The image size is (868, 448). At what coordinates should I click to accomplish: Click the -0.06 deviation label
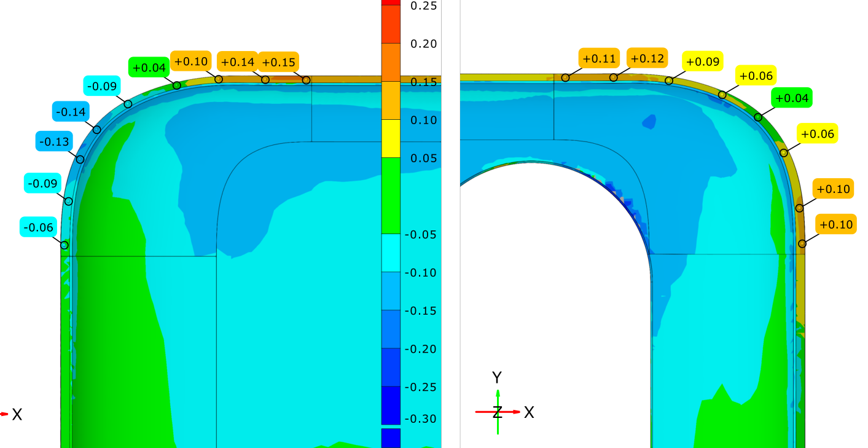click(38, 227)
